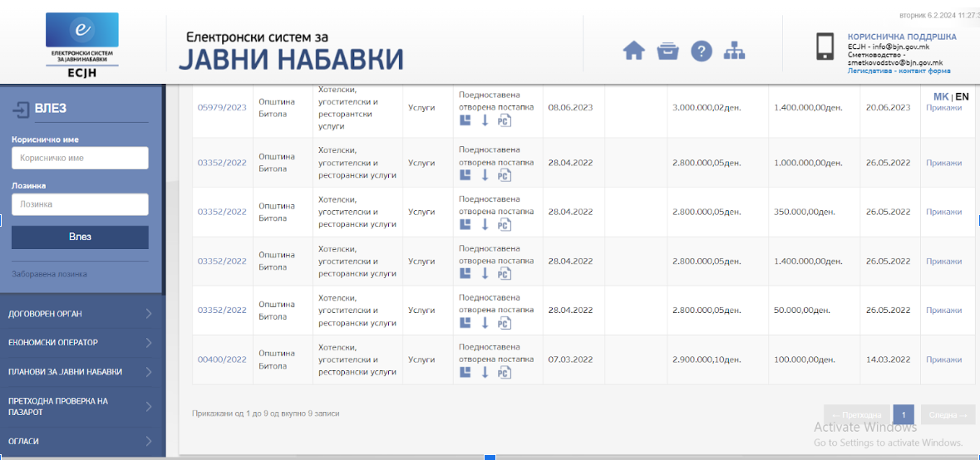Open the archive box icon in header

[x=667, y=51]
